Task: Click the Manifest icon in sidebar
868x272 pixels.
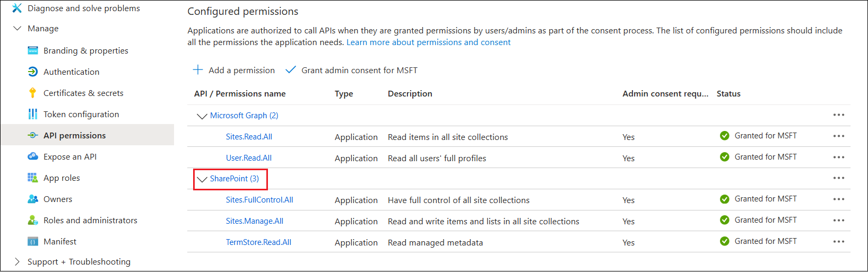Action: click(33, 242)
